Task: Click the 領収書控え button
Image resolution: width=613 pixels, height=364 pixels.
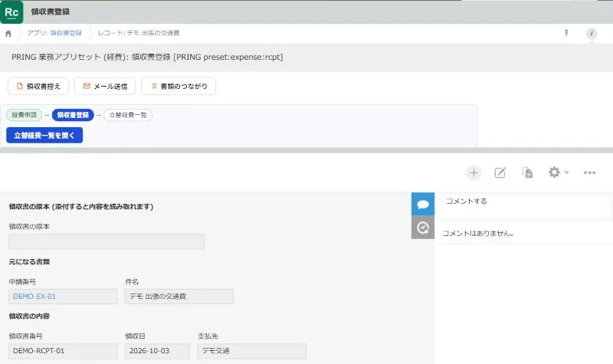Action: (x=38, y=86)
